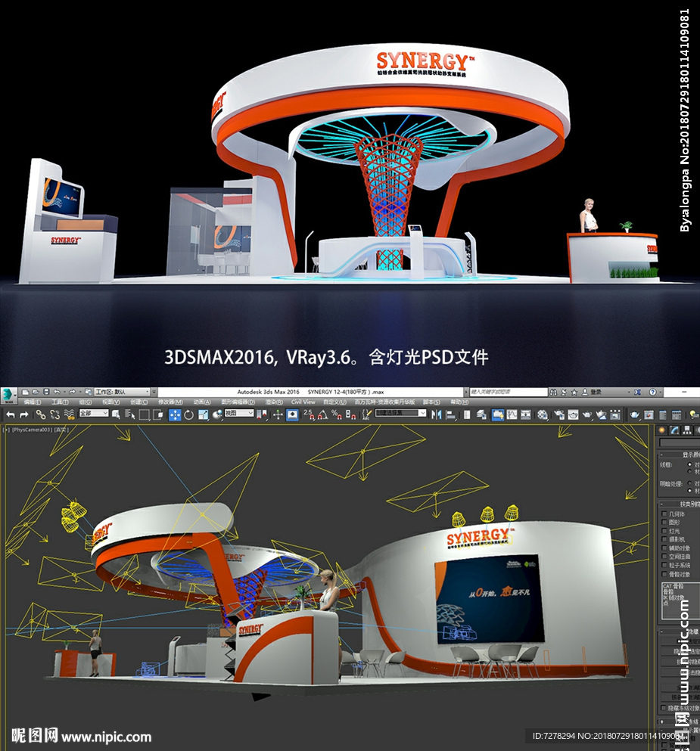Activate the Select and Rotate tool
700x751 pixels.
tap(188, 414)
